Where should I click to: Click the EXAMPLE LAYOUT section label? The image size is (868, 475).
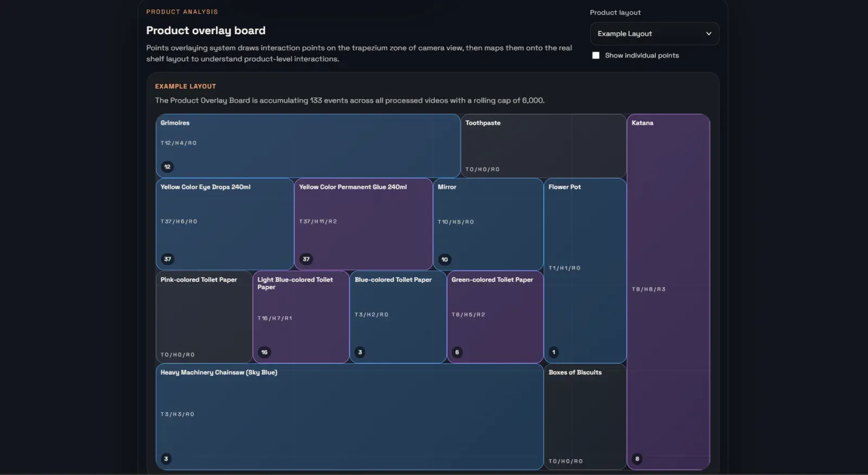pos(186,87)
